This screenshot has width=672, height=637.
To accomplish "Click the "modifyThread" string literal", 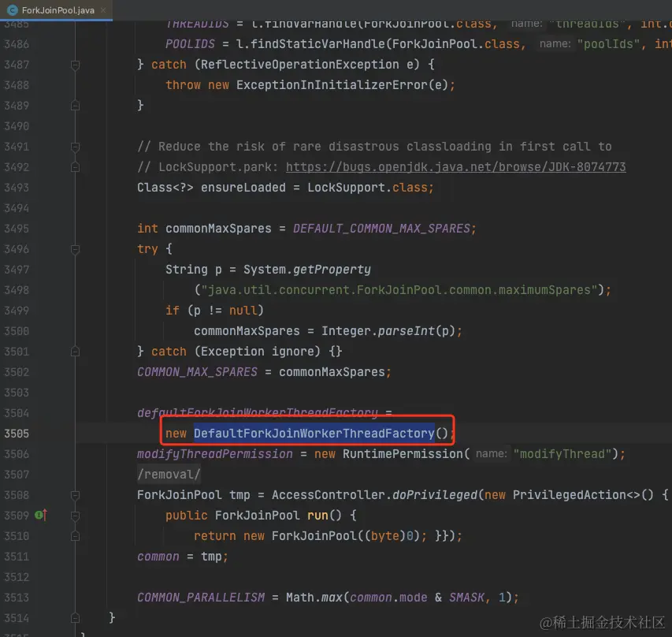I will (x=562, y=454).
